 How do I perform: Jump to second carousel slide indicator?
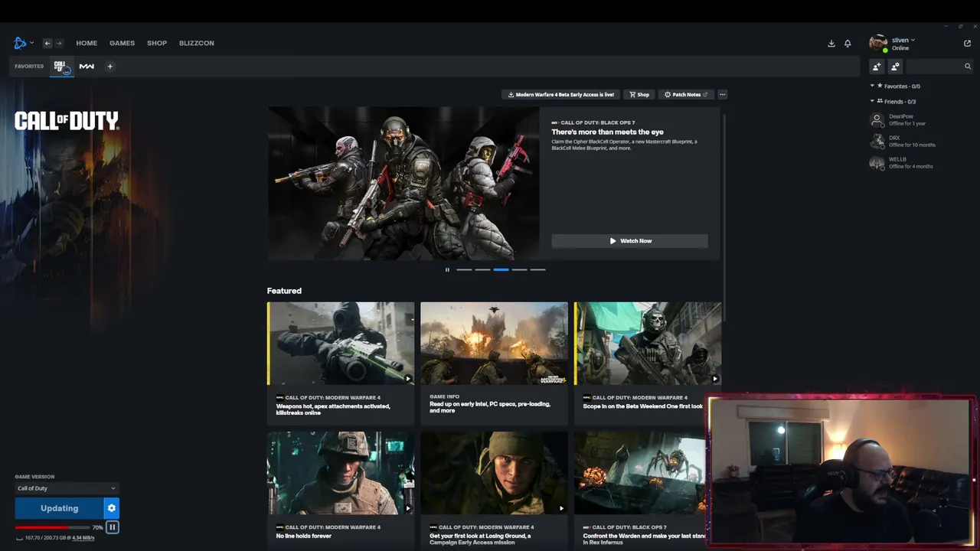click(482, 269)
